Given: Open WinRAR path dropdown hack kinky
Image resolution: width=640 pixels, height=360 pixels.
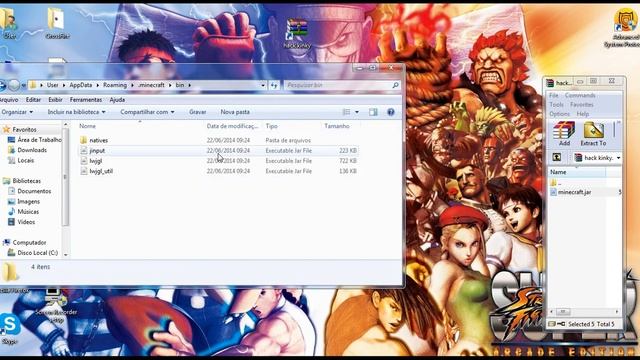Looking at the screenshot, I should pos(618,158).
